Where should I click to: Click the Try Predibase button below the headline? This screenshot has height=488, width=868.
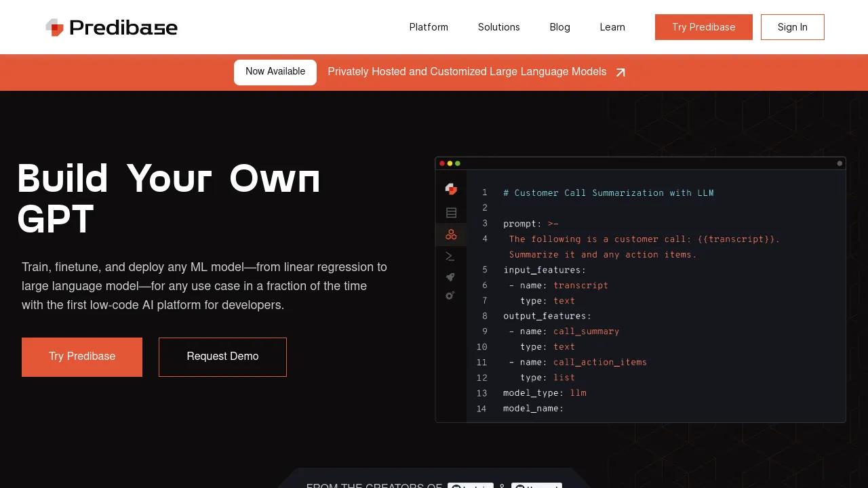click(x=82, y=357)
